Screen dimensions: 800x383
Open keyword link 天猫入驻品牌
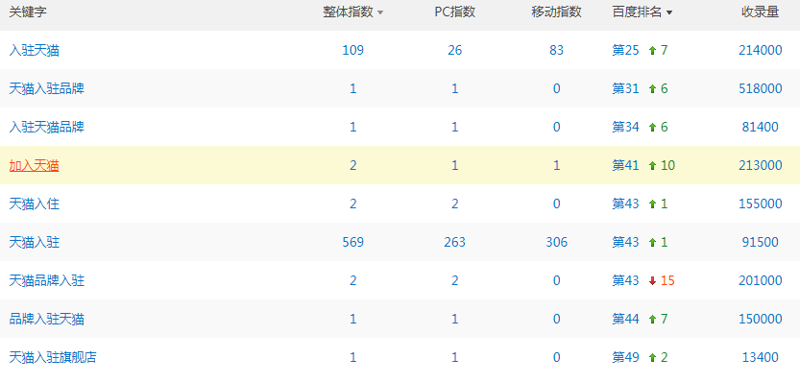pos(46,89)
